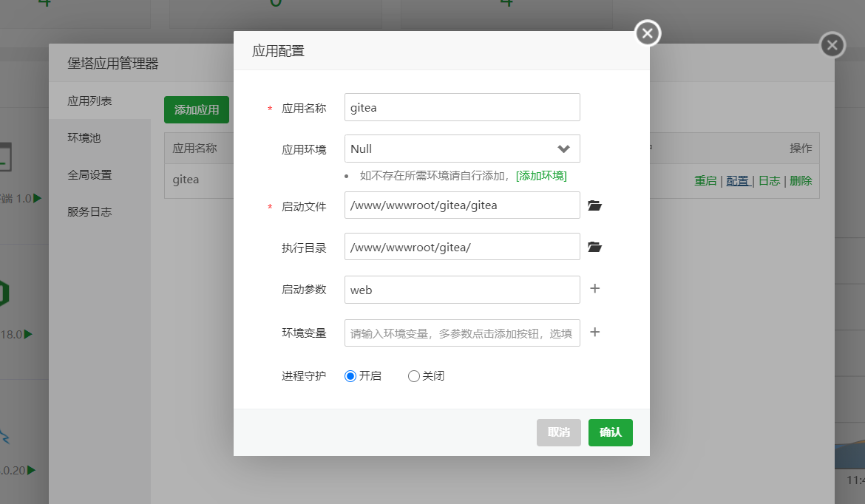Confirm with the 确认 button
Screen dimensions: 865x504
[x=611, y=432]
